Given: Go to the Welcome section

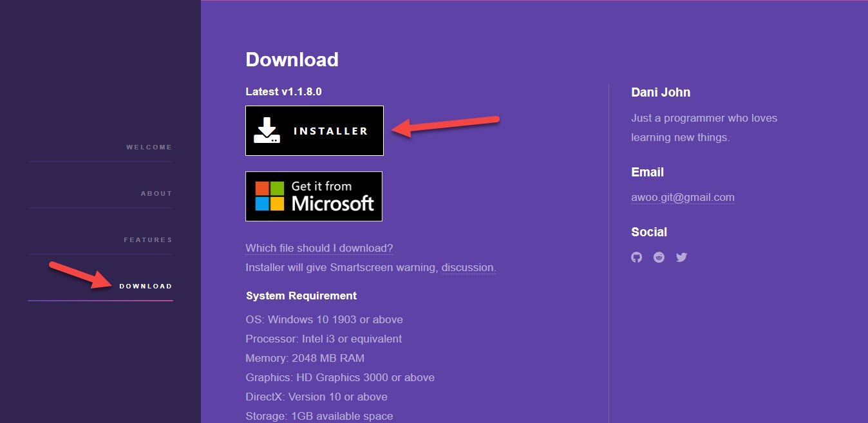Looking at the screenshot, I should 149,147.
